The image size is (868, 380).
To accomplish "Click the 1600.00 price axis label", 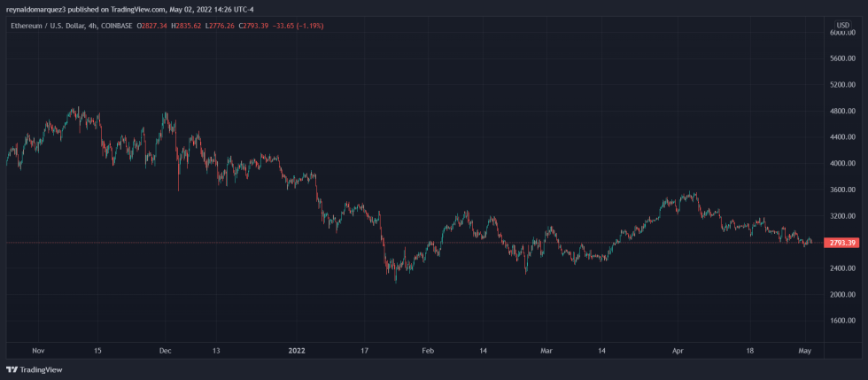I will tap(842, 321).
